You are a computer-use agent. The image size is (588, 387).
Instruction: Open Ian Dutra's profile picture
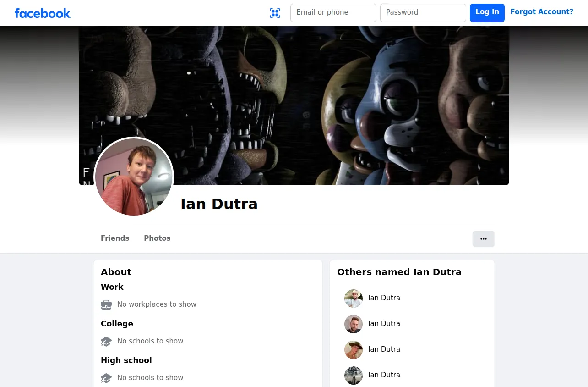[134, 177]
